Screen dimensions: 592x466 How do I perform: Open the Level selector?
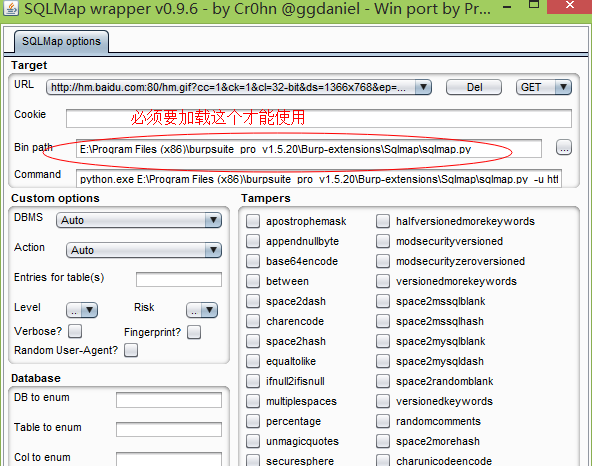pos(82,310)
